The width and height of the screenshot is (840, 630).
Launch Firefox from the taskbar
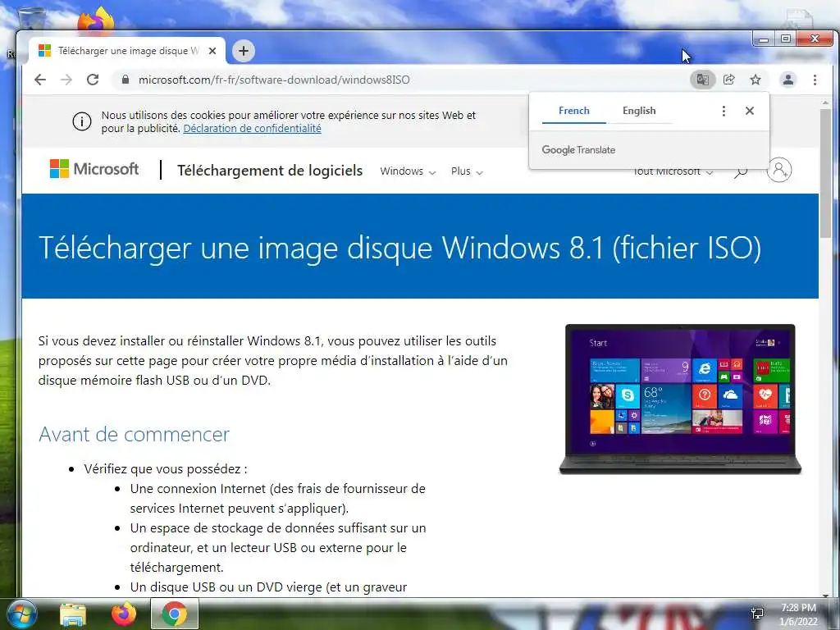click(x=124, y=614)
